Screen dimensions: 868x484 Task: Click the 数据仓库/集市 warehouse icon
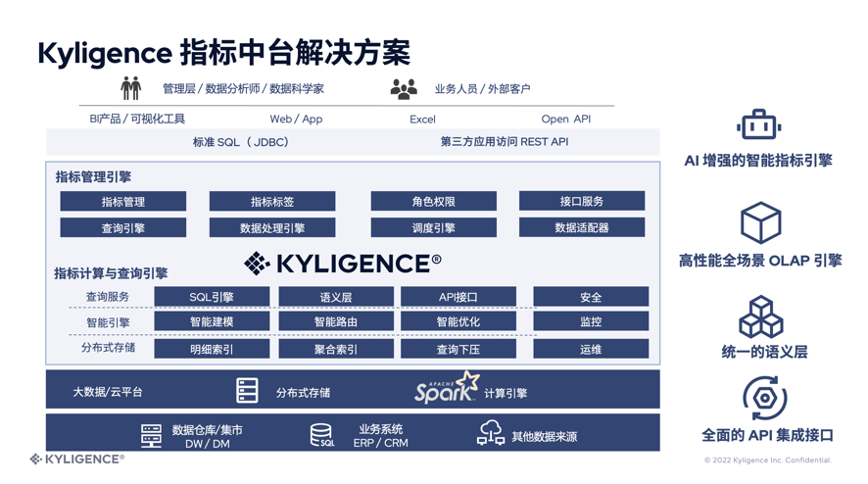(x=151, y=436)
